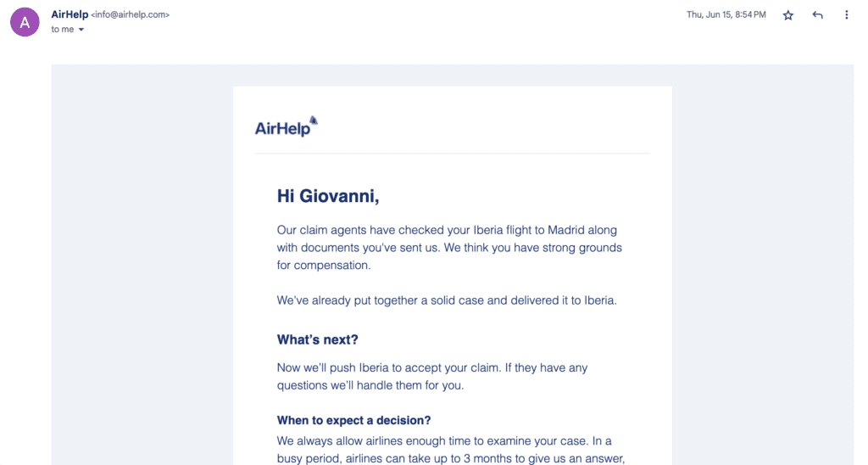Click the sentence about the solid case delivered to Iberia
The width and height of the screenshot is (868, 465).
coord(447,300)
